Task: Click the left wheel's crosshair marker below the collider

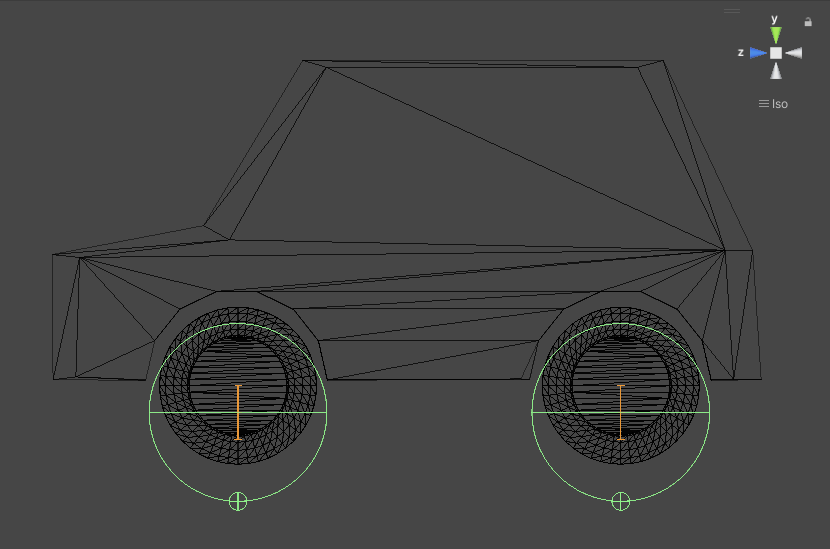Action: (x=238, y=501)
